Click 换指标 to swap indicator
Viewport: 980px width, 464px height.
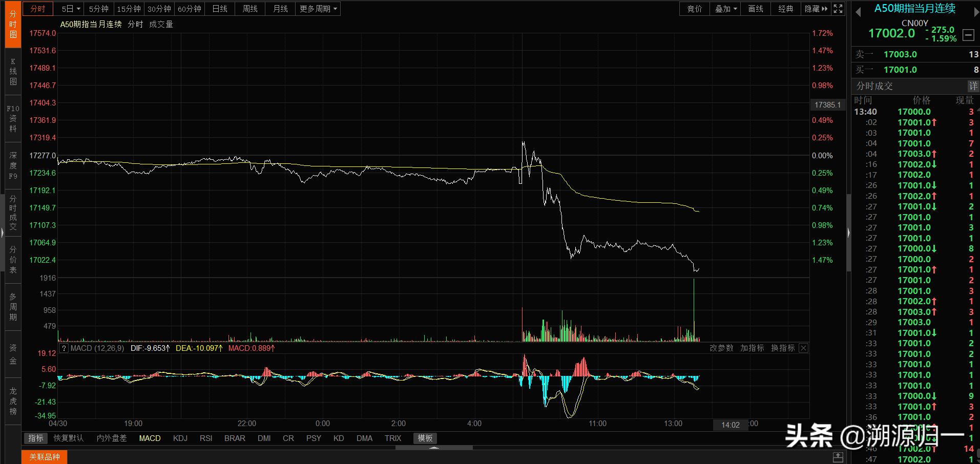pos(783,348)
